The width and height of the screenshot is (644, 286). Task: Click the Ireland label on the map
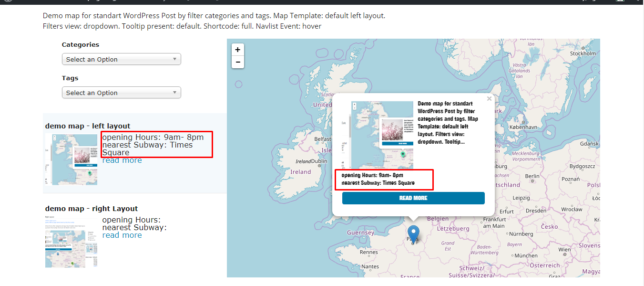(x=301, y=172)
